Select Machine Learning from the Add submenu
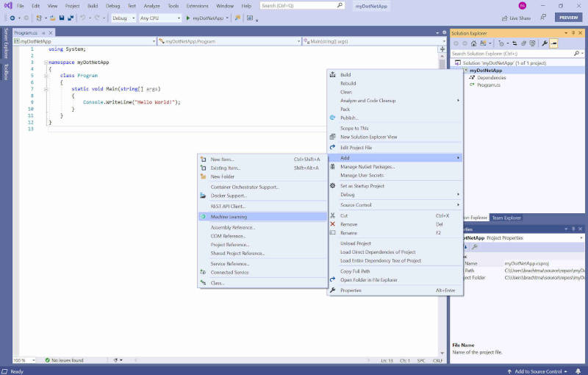 tap(229, 217)
